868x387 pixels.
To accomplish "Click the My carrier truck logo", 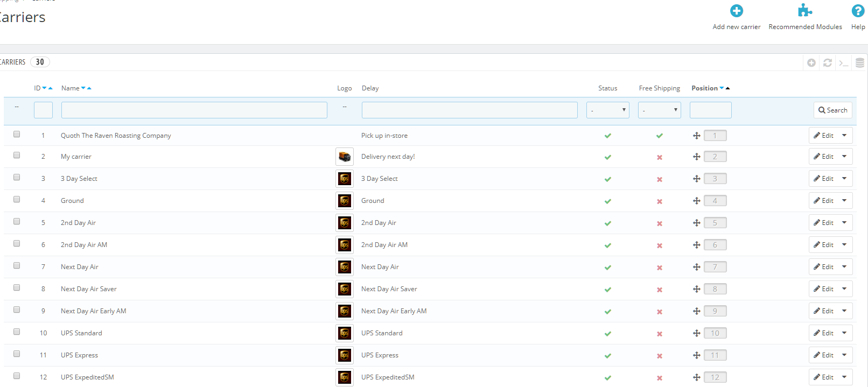I will pos(345,157).
